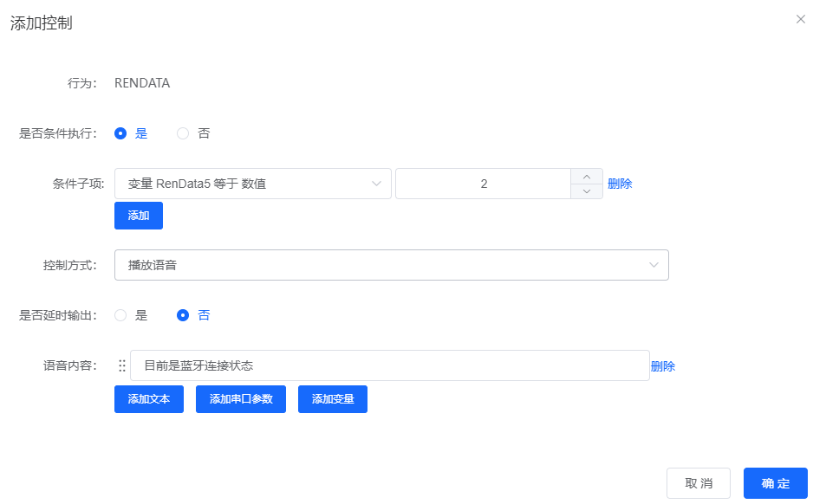Click the 添加变量 button
This screenshot has height=504, width=813.
tap(332, 399)
